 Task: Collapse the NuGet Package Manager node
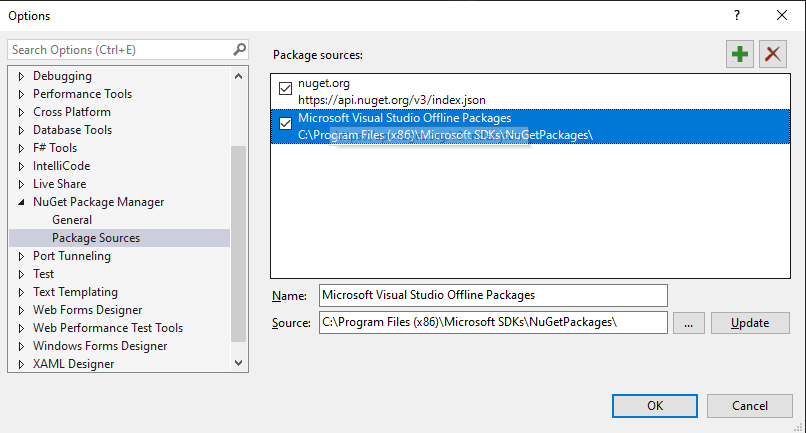(x=21, y=202)
